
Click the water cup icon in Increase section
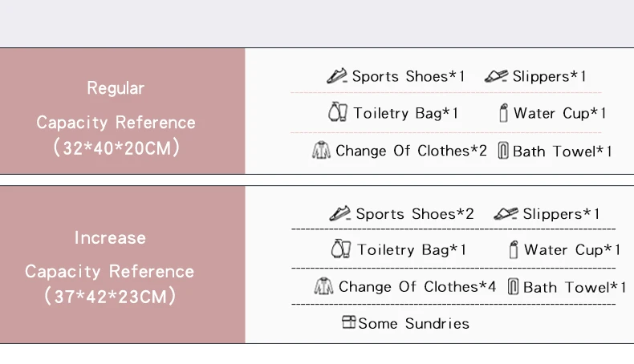514,249
